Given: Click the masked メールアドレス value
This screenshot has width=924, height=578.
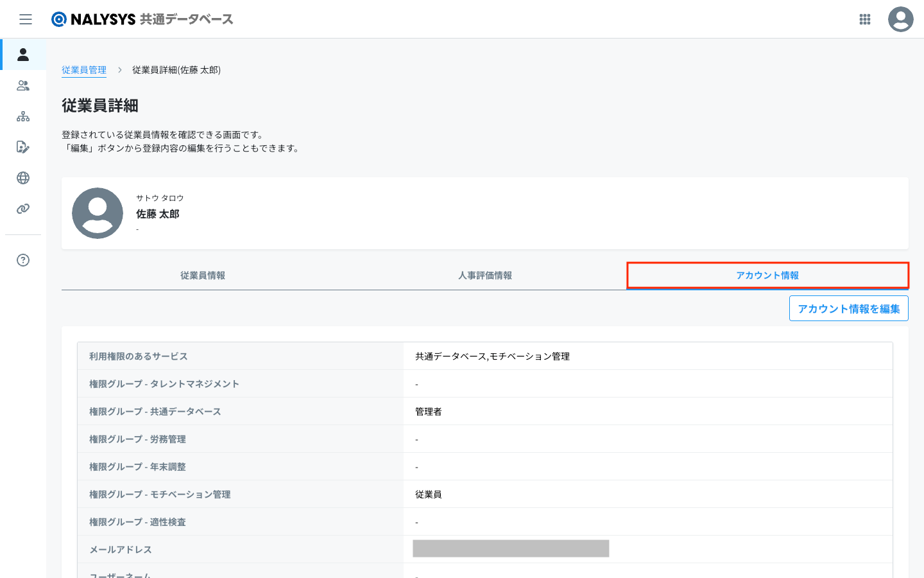Looking at the screenshot, I should 511,548.
